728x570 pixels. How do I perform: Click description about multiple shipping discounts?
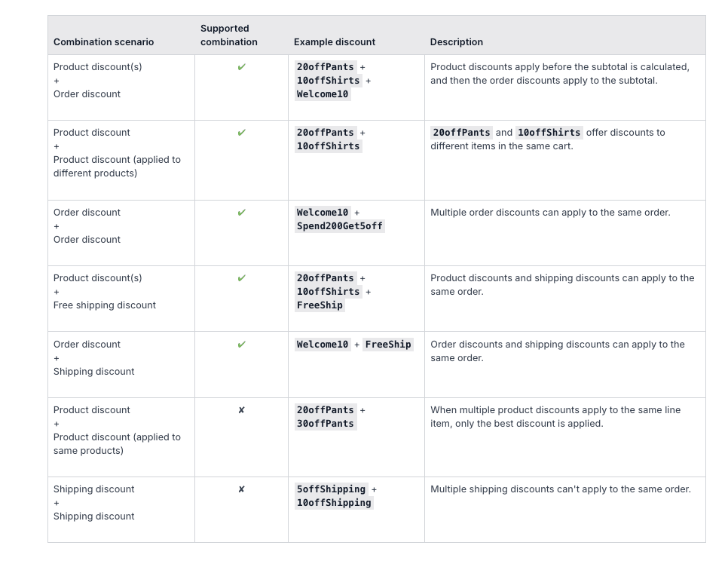pos(561,489)
